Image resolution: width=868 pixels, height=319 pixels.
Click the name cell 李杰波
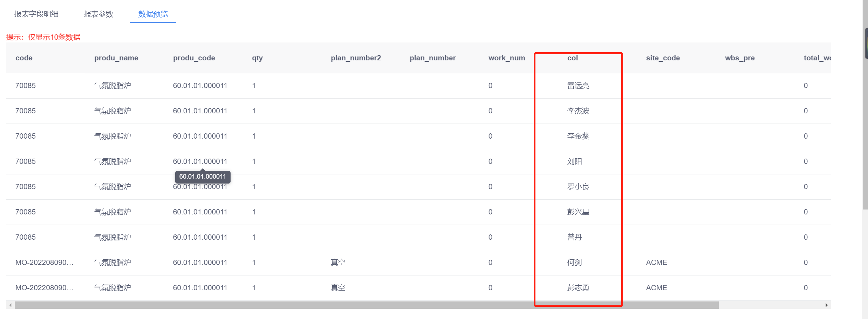coord(578,111)
